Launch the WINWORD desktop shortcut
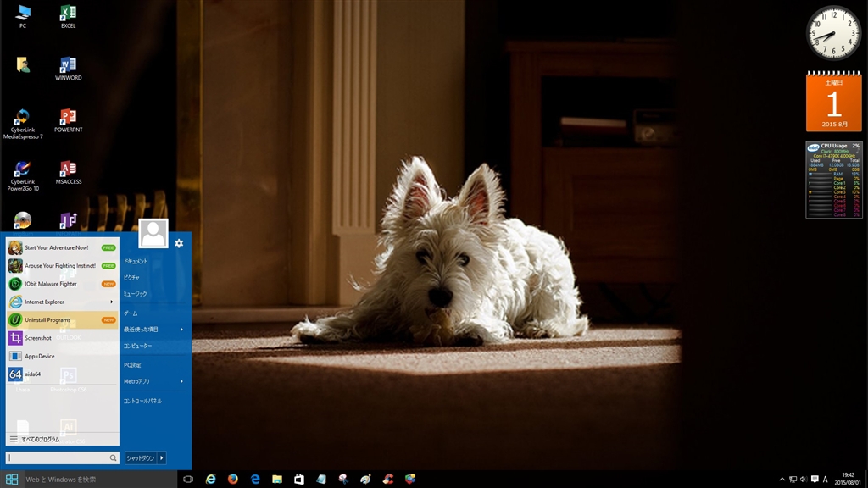 (68, 68)
